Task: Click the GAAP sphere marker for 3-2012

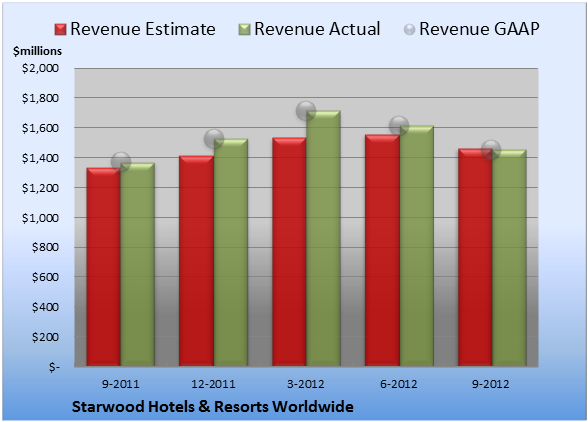Action: (x=306, y=111)
